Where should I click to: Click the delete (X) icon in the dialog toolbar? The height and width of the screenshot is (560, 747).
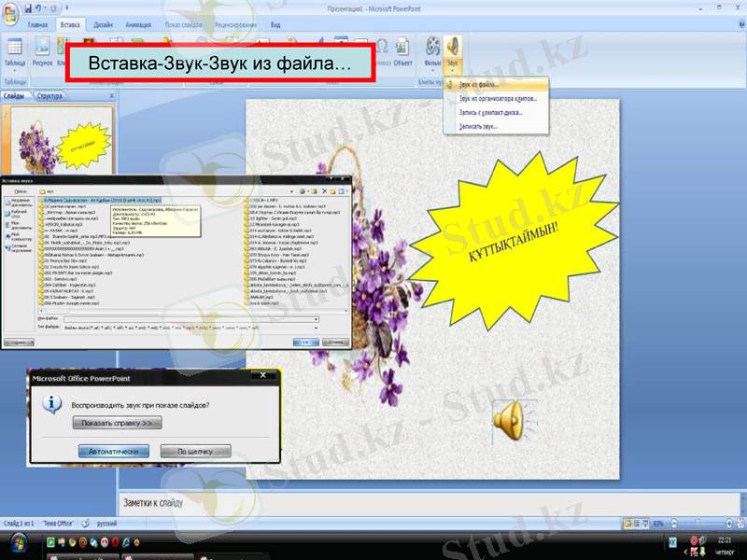(324, 190)
